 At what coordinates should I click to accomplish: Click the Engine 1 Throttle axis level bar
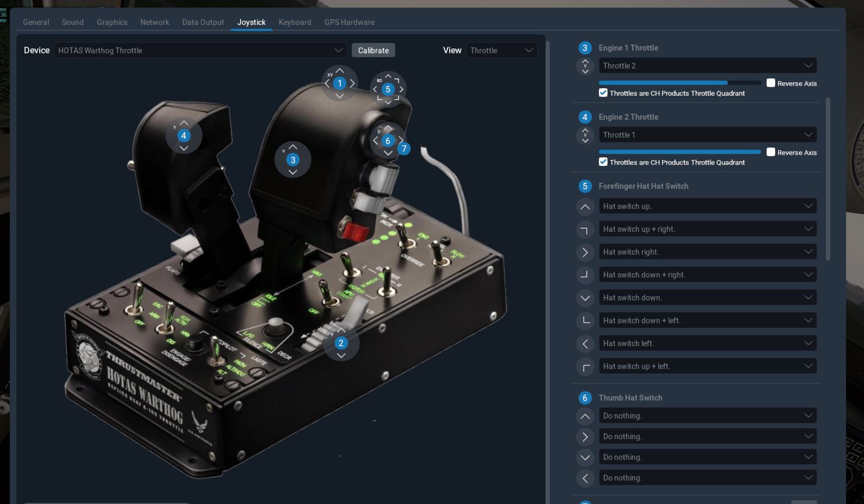(680, 83)
